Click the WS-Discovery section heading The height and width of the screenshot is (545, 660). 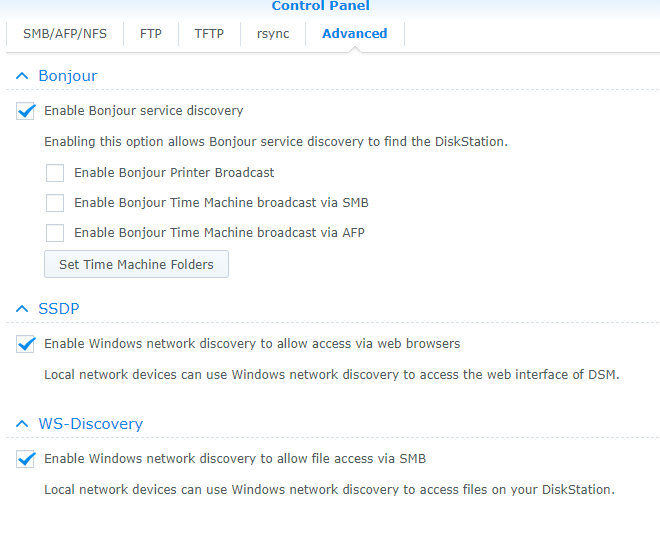91,424
